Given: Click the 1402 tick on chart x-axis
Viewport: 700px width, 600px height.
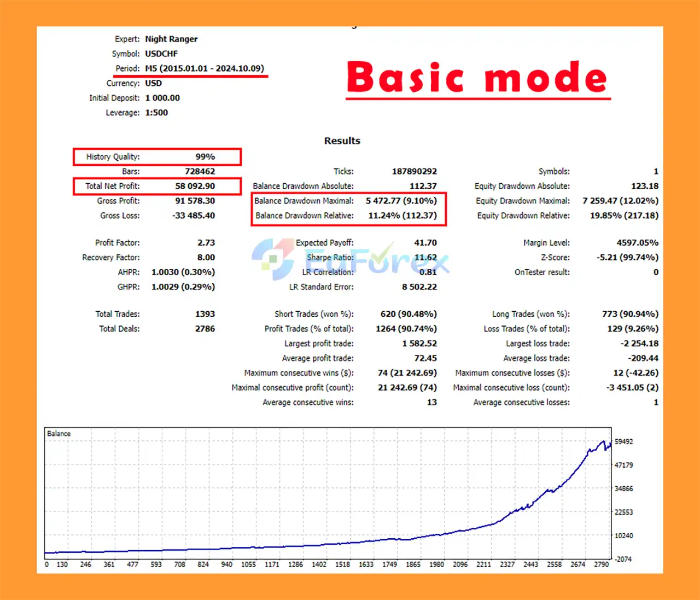Looking at the screenshot, I should (319, 564).
